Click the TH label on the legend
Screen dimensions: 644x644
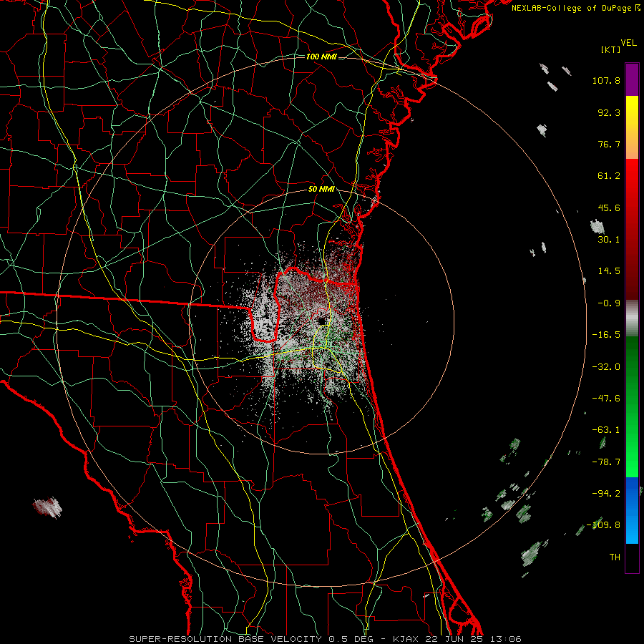click(615, 557)
